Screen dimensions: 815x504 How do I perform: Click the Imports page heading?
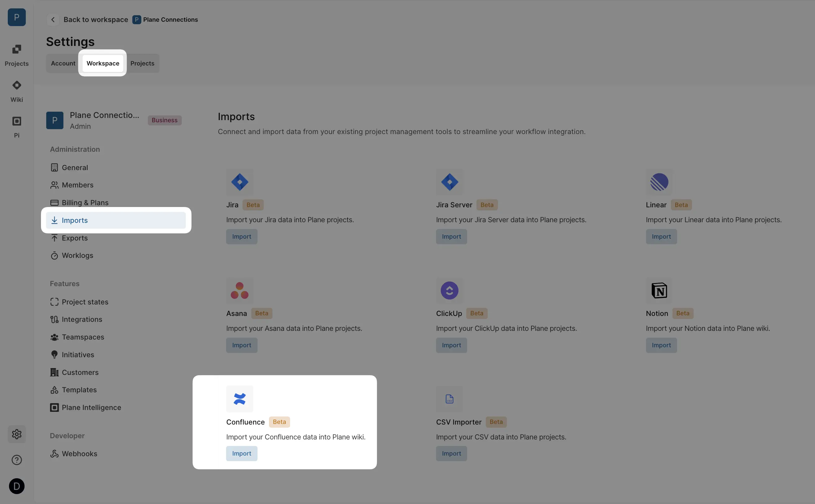click(x=236, y=117)
